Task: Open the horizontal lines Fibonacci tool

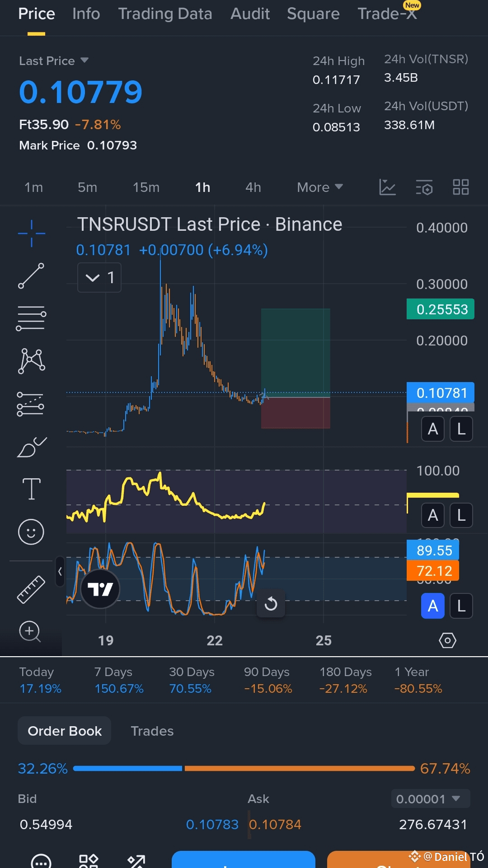Action: [x=31, y=318]
